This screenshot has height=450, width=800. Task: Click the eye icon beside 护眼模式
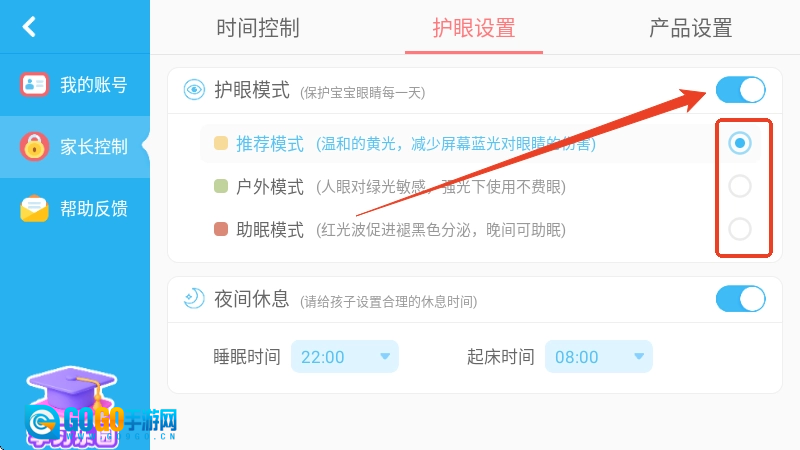(x=194, y=90)
